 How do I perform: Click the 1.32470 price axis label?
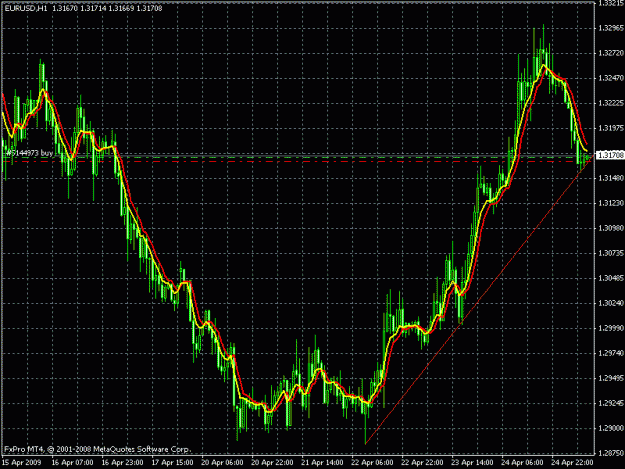pyautogui.click(x=611, y=78)
